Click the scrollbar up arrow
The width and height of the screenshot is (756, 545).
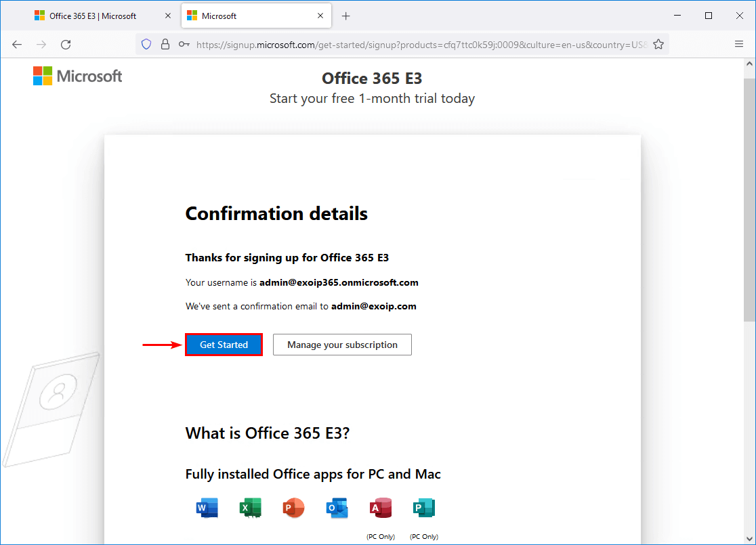pyautogui.click(x=749, y=64)
